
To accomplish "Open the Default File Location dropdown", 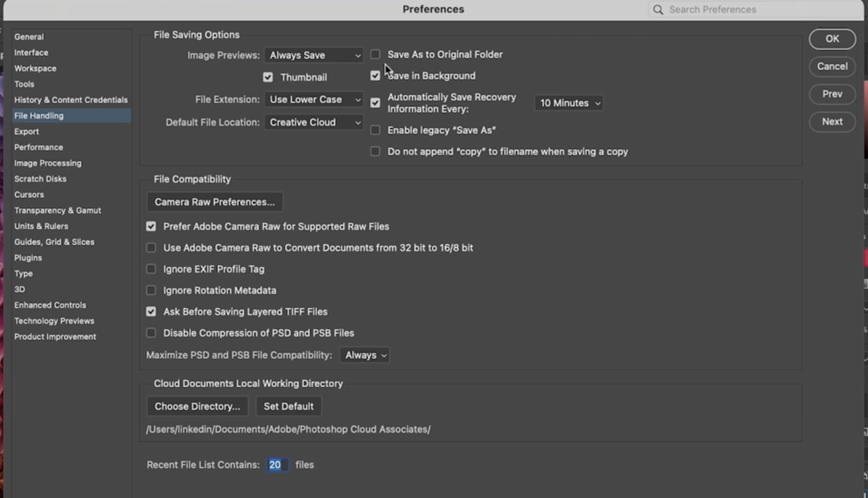I will click(314, 123).
